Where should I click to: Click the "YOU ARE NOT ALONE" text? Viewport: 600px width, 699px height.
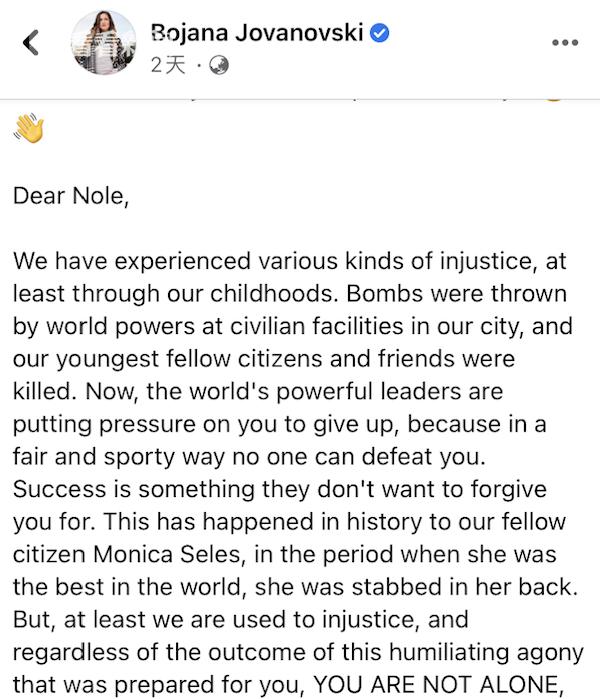click(436, 684)
